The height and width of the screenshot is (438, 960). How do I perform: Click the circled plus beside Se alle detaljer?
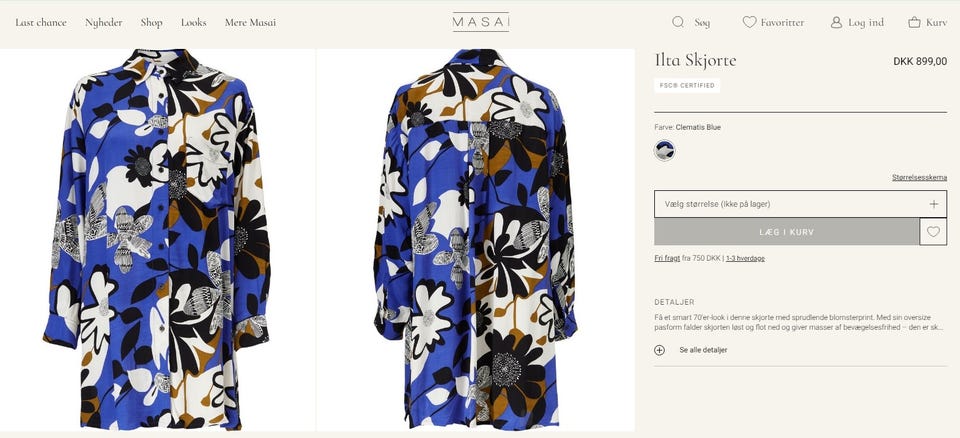(659, 350)
